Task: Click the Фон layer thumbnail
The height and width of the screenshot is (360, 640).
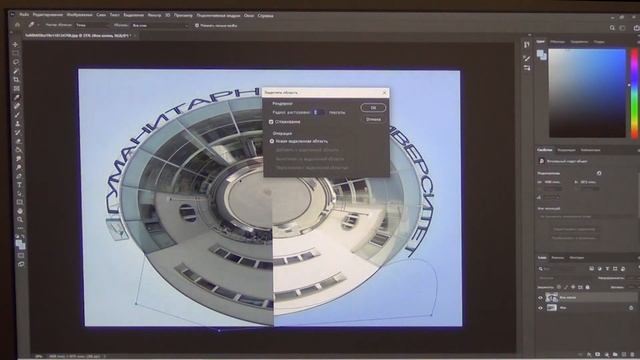Action: (552, 308)
